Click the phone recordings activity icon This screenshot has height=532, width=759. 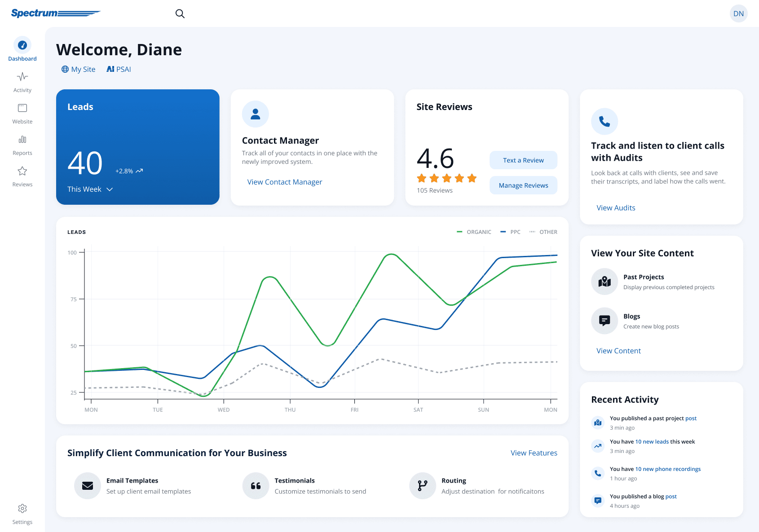tap(598, 473)
